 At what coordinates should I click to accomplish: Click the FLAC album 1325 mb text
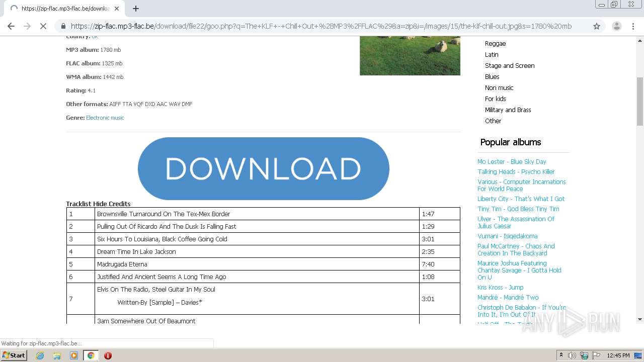click(94, 63)
